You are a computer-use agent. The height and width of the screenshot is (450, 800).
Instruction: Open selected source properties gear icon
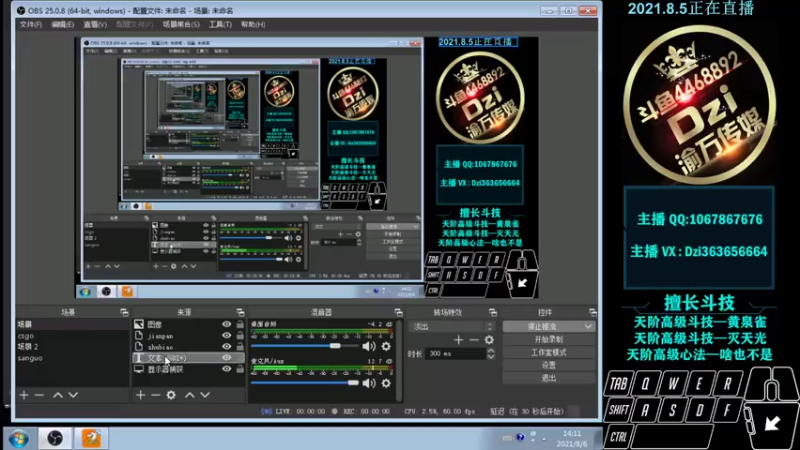[x=171, y=395]
